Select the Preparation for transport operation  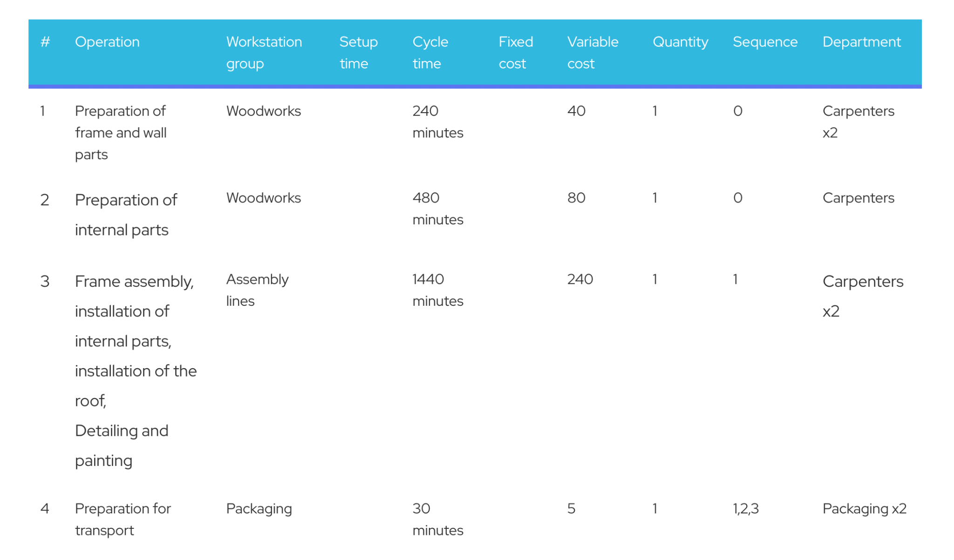[123, 519]
